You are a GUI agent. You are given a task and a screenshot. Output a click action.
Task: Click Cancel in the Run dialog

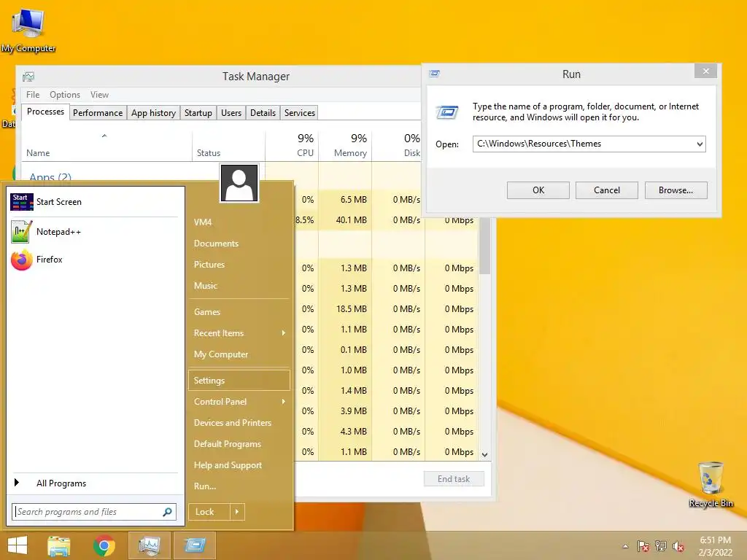tap(607, 190)
